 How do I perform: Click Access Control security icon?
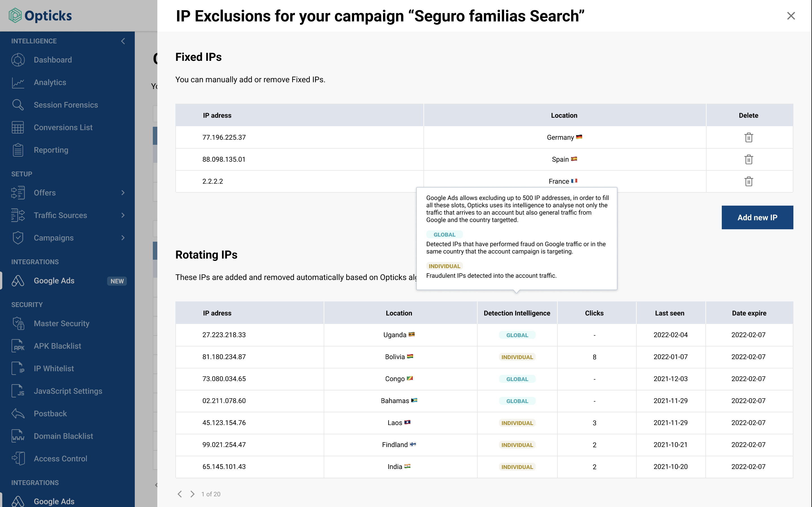point(17,459)
